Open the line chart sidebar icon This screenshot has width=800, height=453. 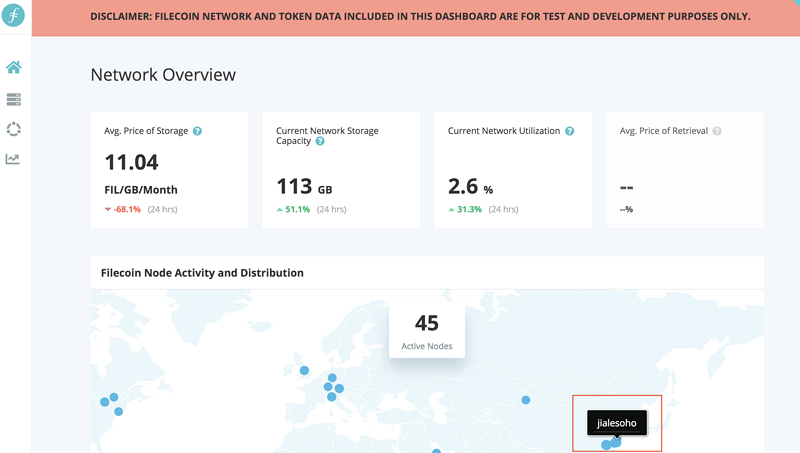pos(13,159)
